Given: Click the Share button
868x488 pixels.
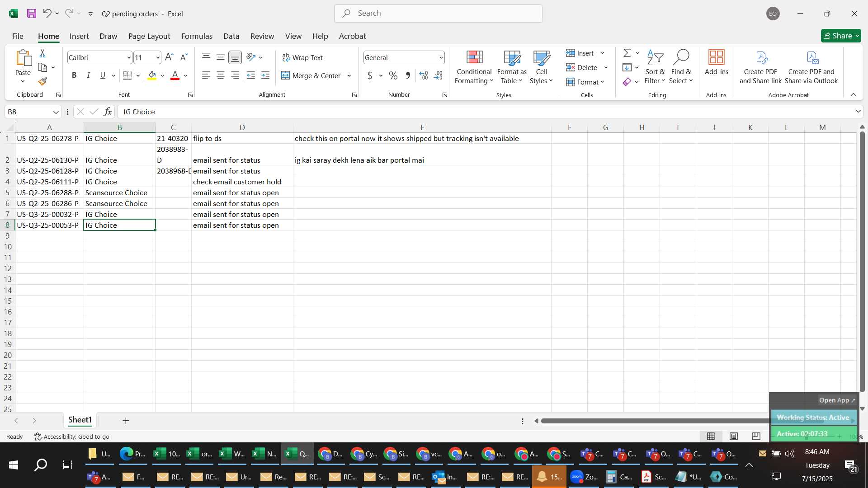Looking at the screenshot, I should [841, 36].
